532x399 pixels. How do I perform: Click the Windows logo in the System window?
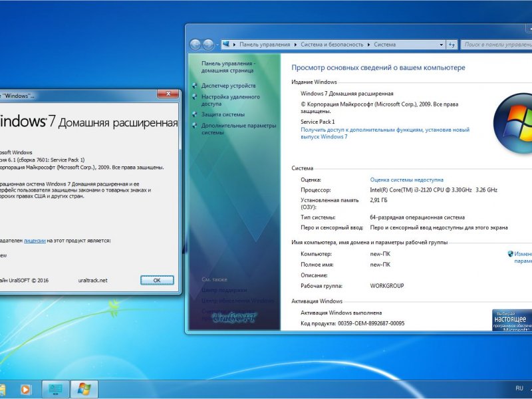point(513,123)
